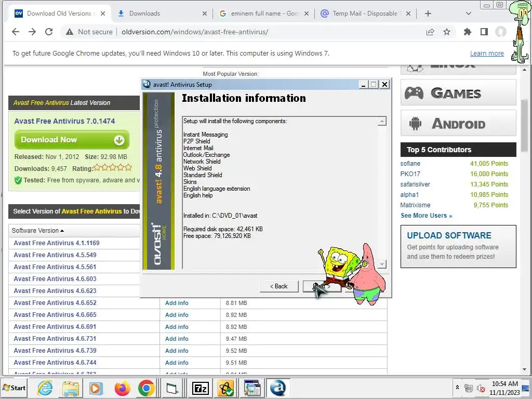Bookmark this page with the star icon
The image size is (532, 399).
(x=447, y=32)
